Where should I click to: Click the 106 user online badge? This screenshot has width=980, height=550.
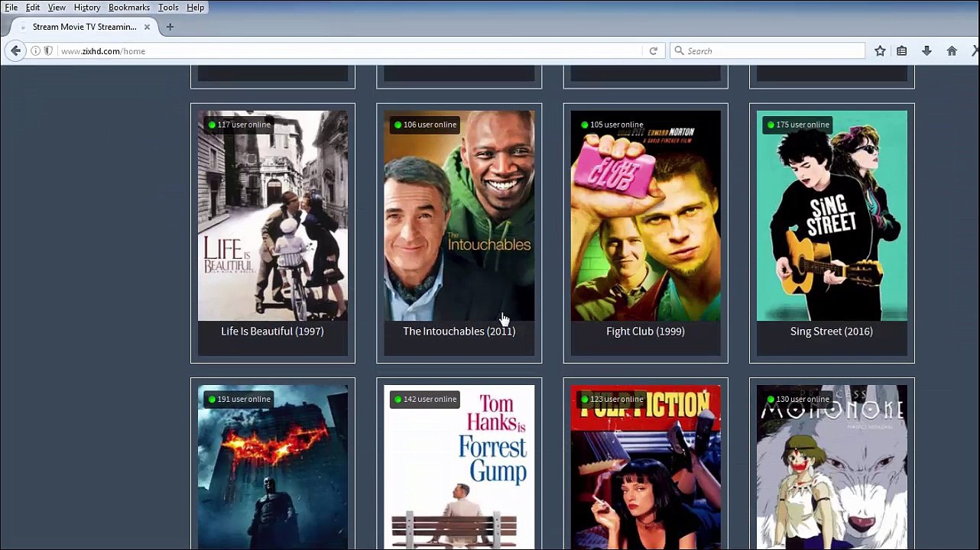[425, 125]
